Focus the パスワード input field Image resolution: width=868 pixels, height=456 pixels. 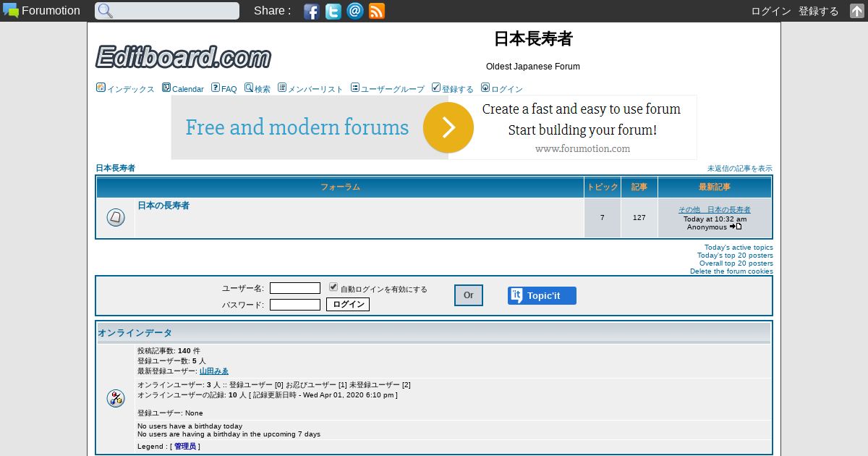[295, 305]
